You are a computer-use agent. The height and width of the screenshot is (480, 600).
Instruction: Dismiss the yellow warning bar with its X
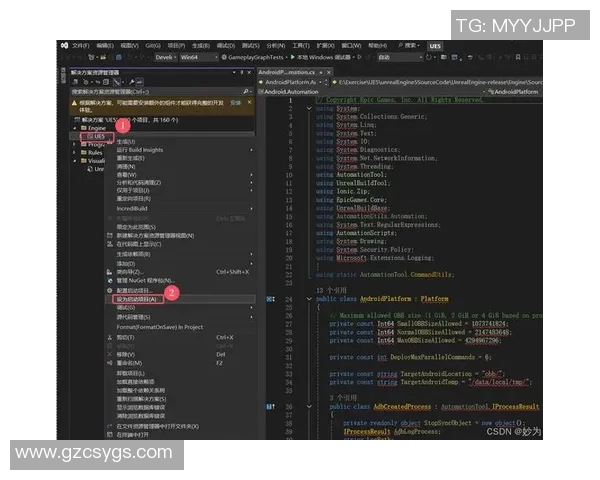tap(249, 102)
